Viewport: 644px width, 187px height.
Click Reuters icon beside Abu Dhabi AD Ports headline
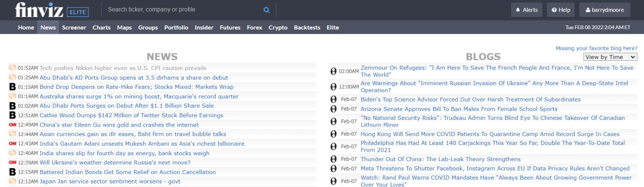coord(13,77)
